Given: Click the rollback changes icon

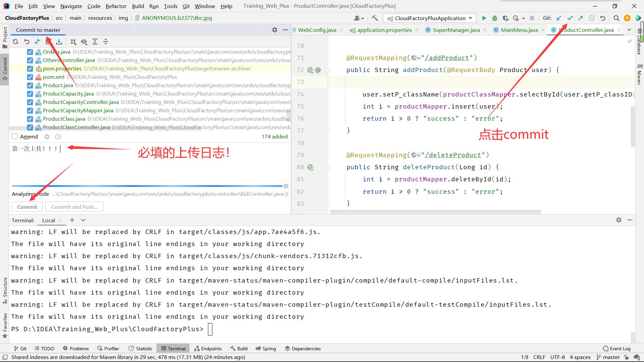Looking at the screenshot, I should (x=26, y=41).
